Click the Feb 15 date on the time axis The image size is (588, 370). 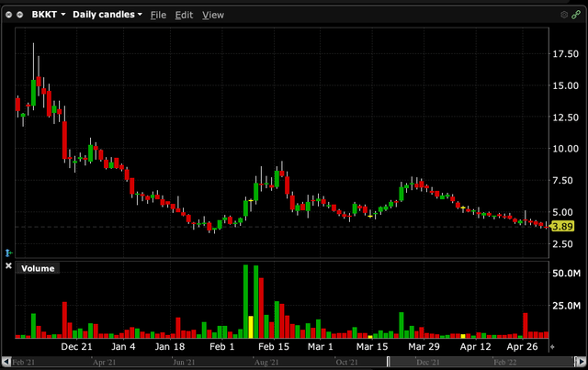click(x=274, y=347)
